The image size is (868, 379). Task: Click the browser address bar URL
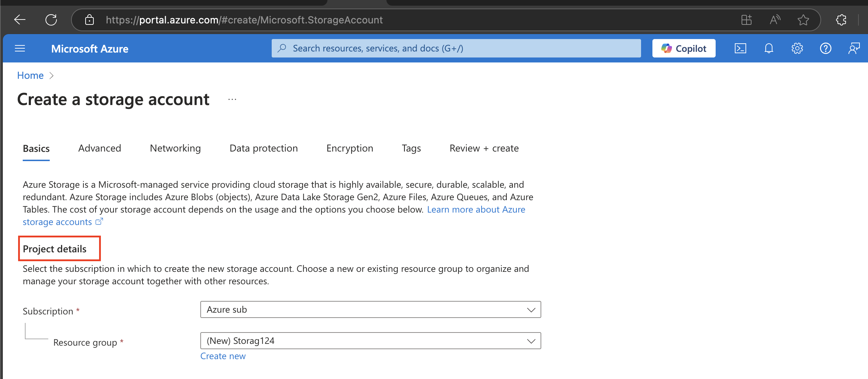244,20
